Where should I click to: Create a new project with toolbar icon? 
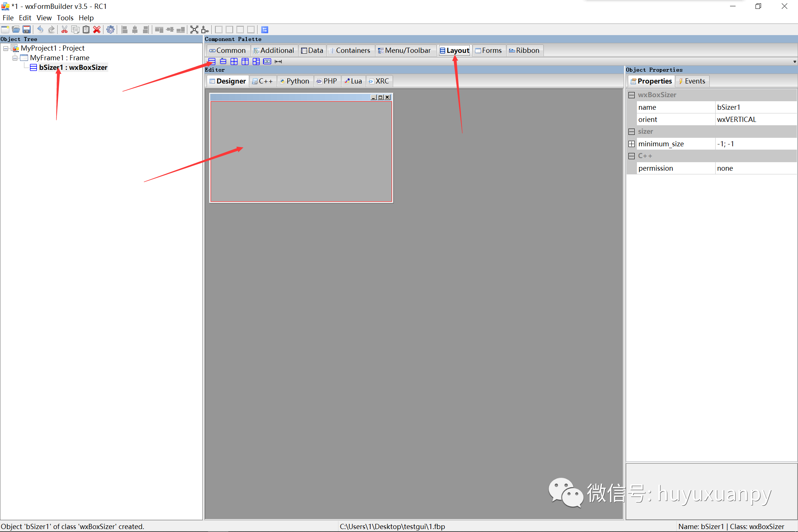click(5, 30)
